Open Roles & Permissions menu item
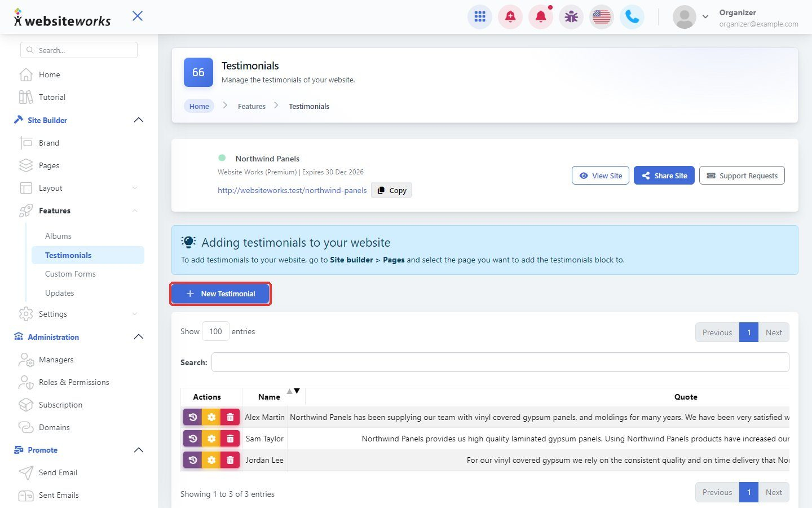812x508 pixels. pyautogui.click(x=74, y=382)
